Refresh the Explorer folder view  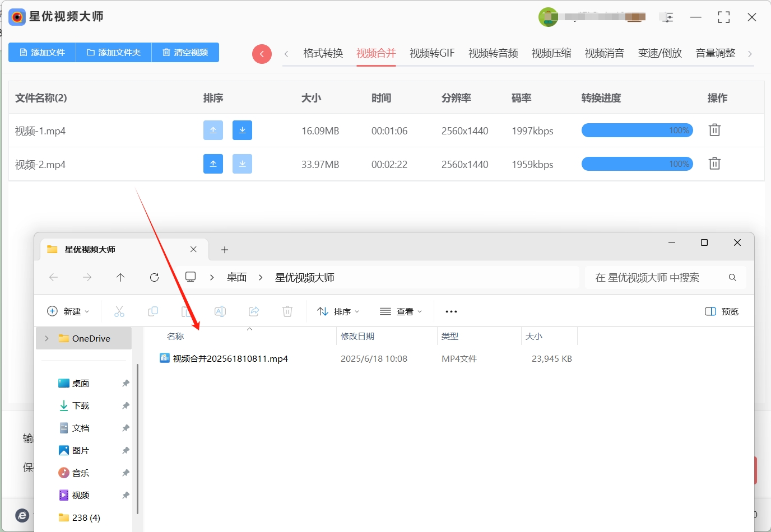point(154,277)
